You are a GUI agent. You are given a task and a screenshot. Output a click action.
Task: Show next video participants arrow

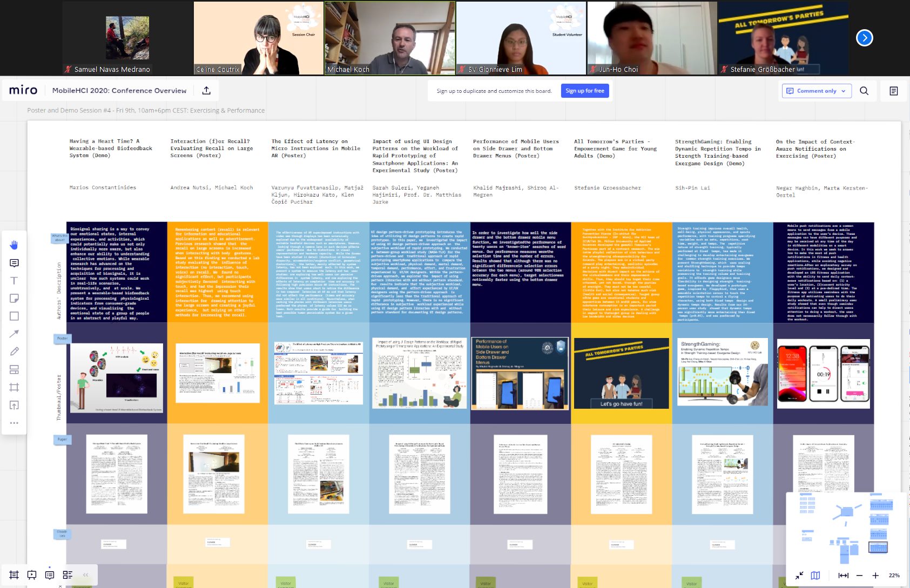tap(865, 38)
